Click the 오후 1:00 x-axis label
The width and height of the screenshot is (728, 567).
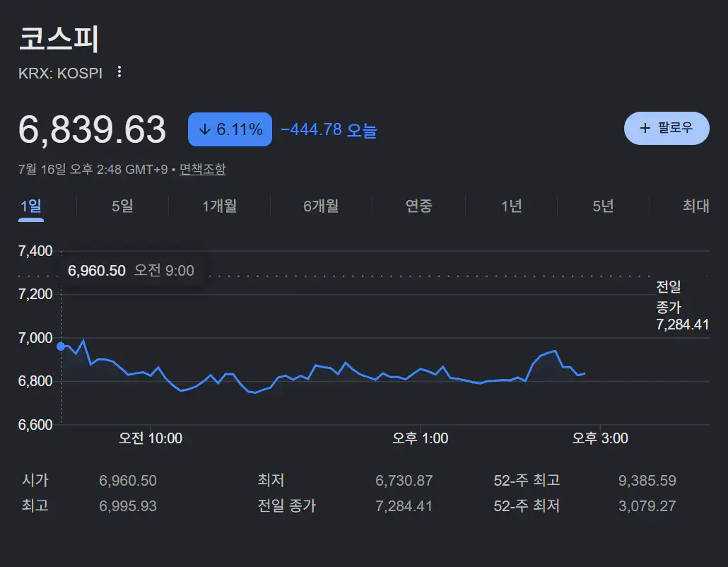420,438
